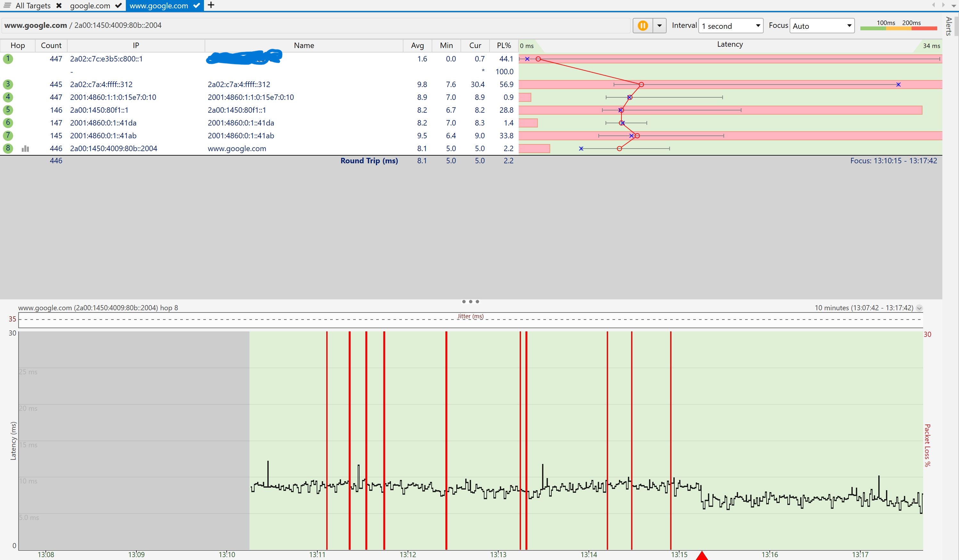
Task: Click the red triangle timeline marker
Action: click(x=702, y=556)
